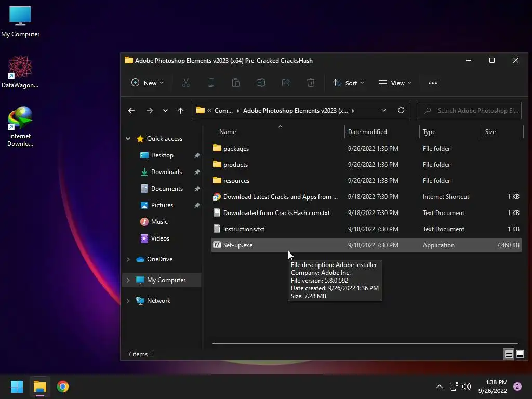Select the Download Latest Cracks internet shortcut

click(366, 197)
